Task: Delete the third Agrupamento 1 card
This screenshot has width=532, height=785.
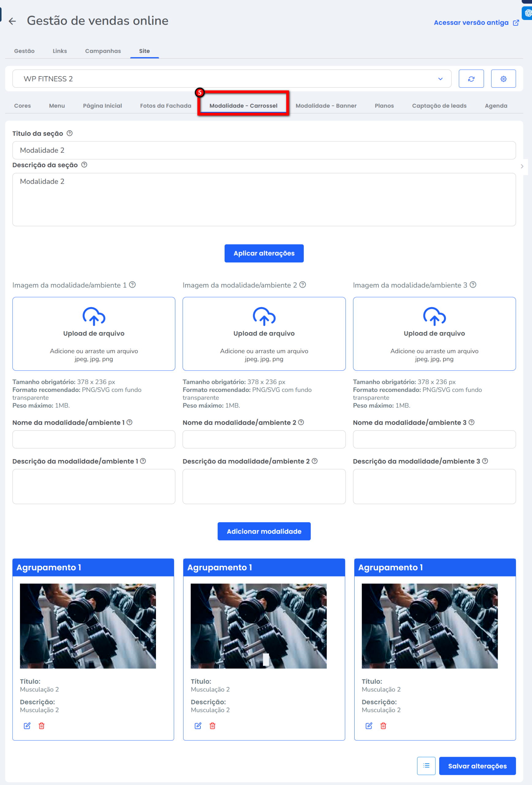Action: click(383, 726)
